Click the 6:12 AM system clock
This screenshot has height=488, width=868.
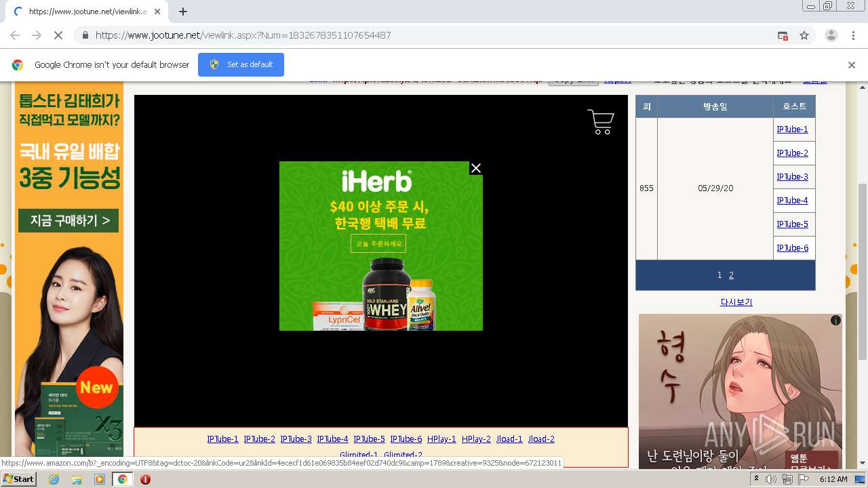(x=833, y=479)
